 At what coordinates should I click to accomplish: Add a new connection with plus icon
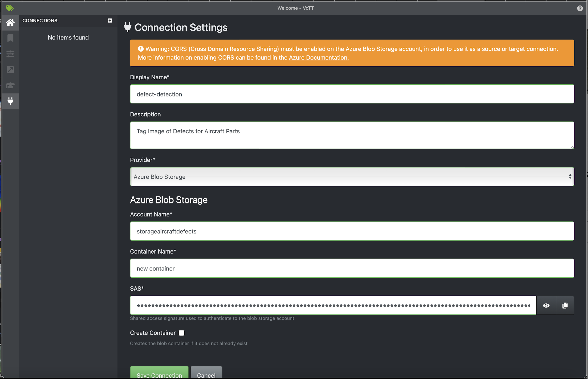110,21
